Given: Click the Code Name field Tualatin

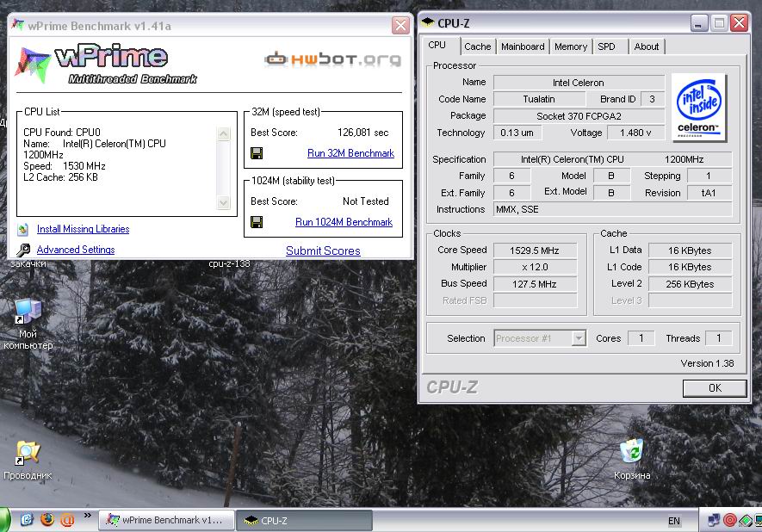Looking at the screenshot, I should [539, 99].
